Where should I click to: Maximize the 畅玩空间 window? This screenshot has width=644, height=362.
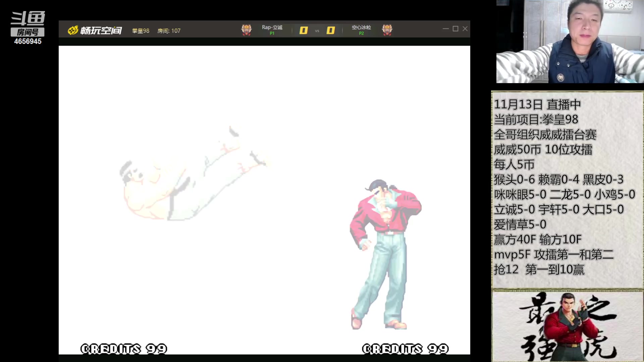point(455,29)
